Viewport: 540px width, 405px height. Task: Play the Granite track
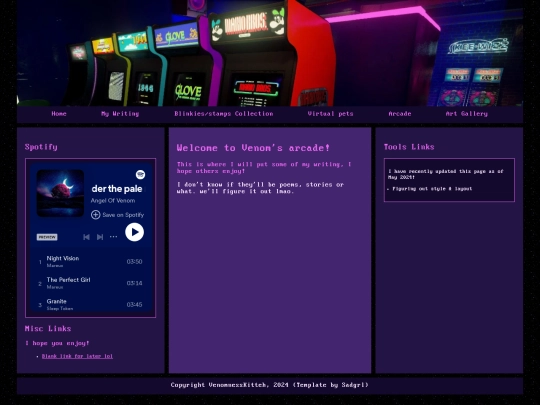tap(90, 304)
